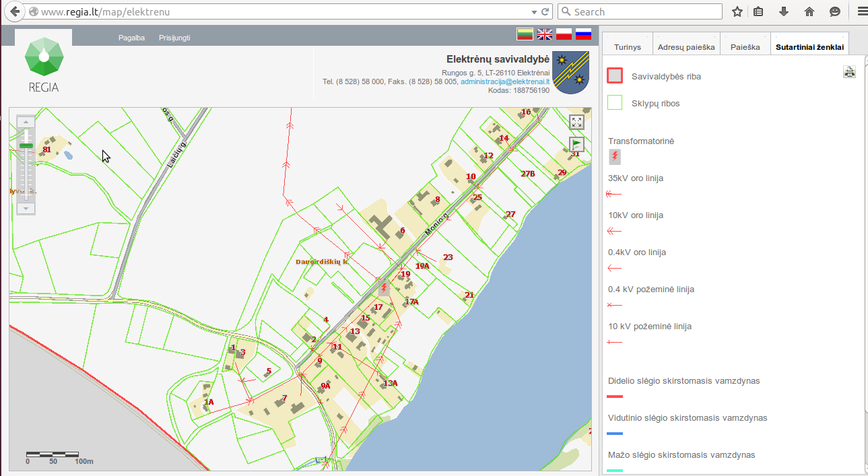
Task: Click Savivaldybės riba legend swatch
Action: [x=615, y=75]
